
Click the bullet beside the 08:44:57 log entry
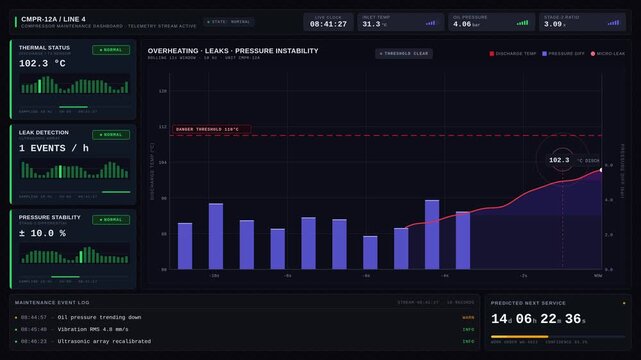pos(16,318)
